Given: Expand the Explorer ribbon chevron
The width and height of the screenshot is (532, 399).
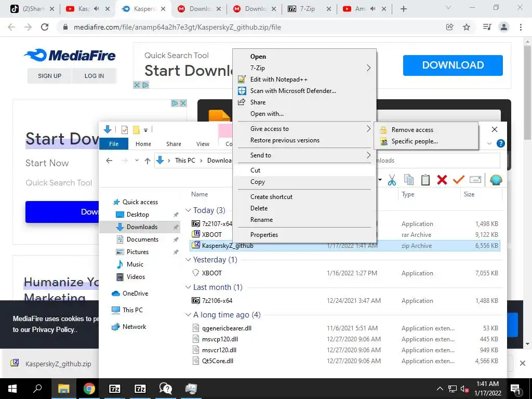Looking at the screenshot, I should (x=489, y=143).
